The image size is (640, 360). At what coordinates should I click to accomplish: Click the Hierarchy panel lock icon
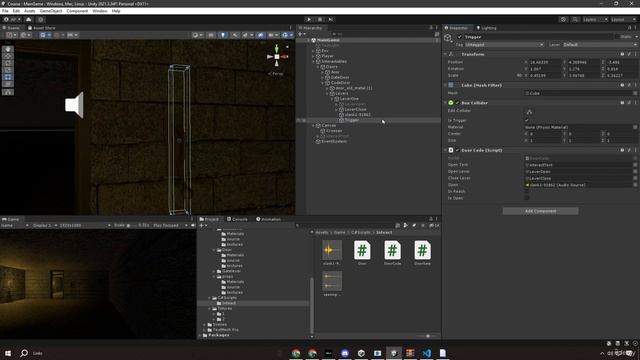point(431,28)
